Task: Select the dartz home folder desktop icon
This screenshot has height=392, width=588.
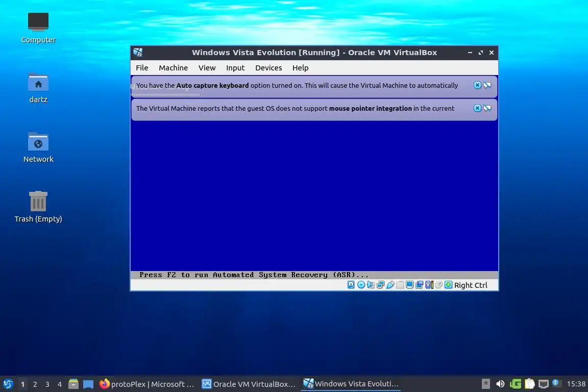Action: click(38, 88)
